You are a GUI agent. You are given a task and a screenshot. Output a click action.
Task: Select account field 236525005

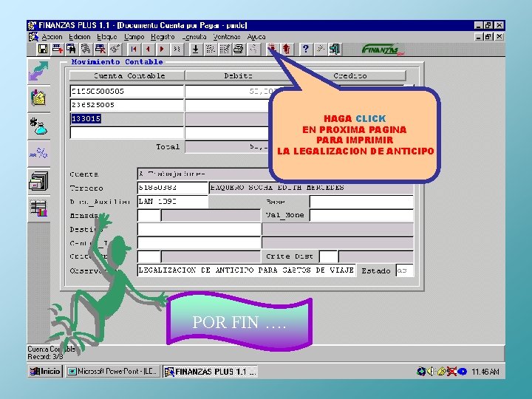[x=127, y=105]
